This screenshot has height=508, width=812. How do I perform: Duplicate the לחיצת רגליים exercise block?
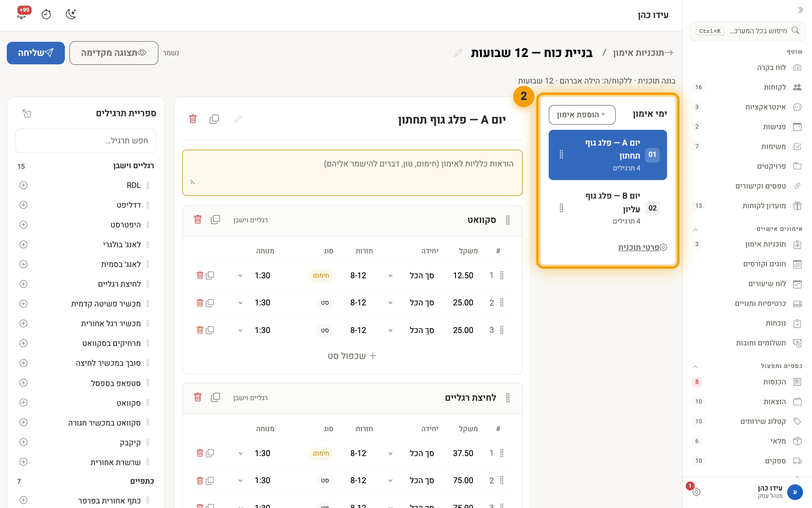tap(215, 397)
